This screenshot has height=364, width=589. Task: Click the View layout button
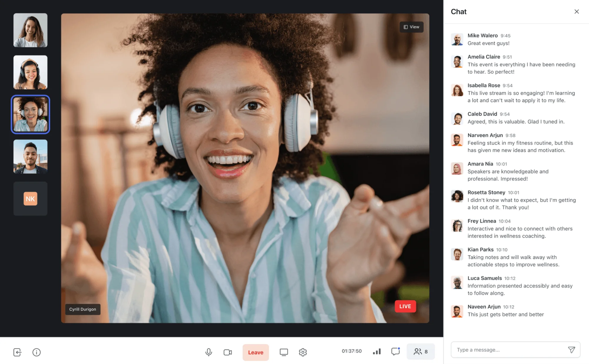411,27
